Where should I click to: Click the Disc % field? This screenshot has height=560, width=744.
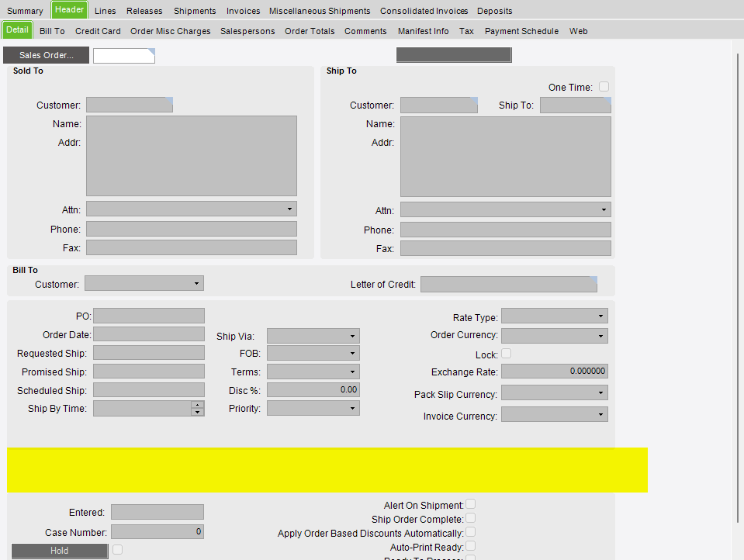313,389
